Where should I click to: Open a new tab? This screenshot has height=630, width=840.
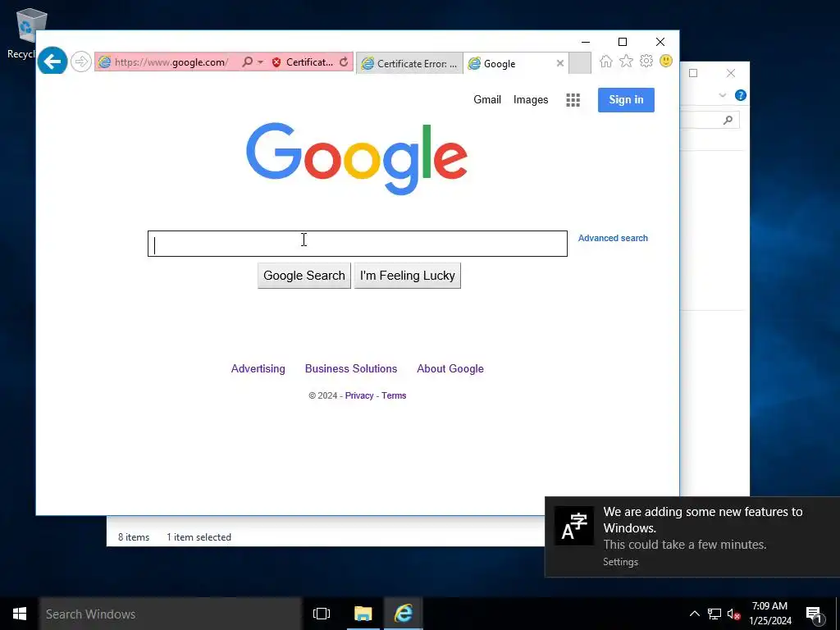coord(580,63)
